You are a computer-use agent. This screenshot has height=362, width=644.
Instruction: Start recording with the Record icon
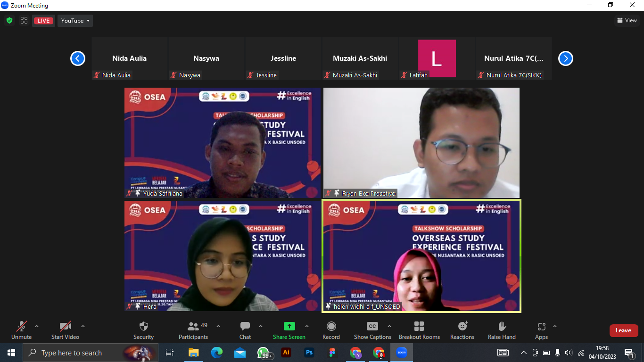coord(331,327)
